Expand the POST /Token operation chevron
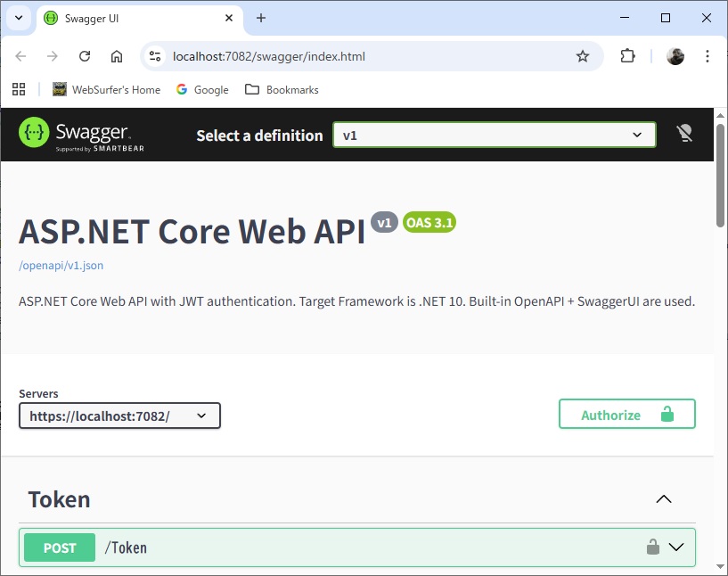This screenshot has height=576, width=728. tap(676, 547)
